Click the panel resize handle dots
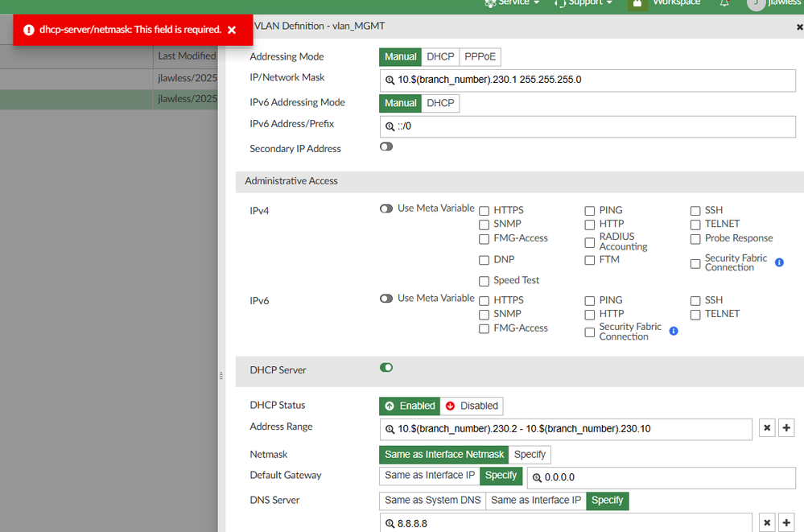The height and width of the screenshot is (532, 804). (221, 376)
